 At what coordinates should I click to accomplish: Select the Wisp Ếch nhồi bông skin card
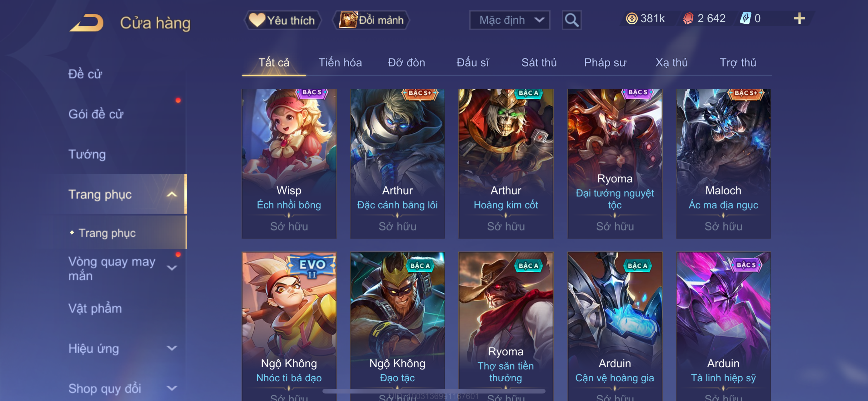tap(289, 164)
